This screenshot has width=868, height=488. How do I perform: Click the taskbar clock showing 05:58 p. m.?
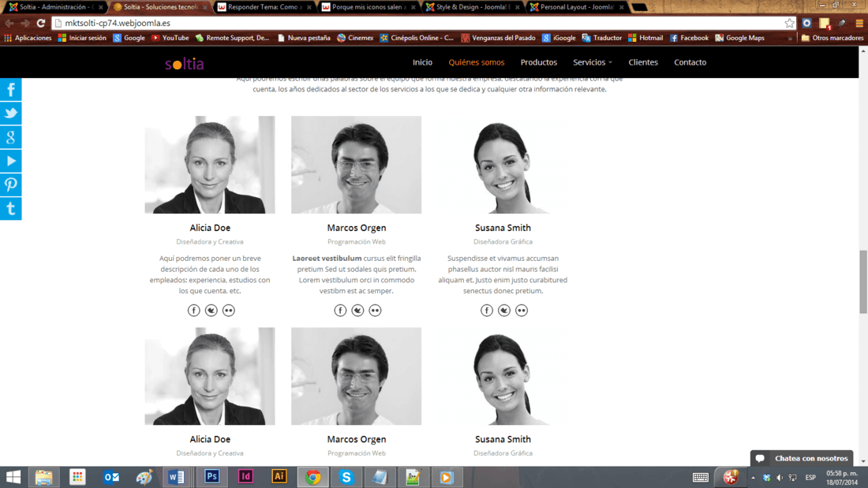tap(842, 478)
